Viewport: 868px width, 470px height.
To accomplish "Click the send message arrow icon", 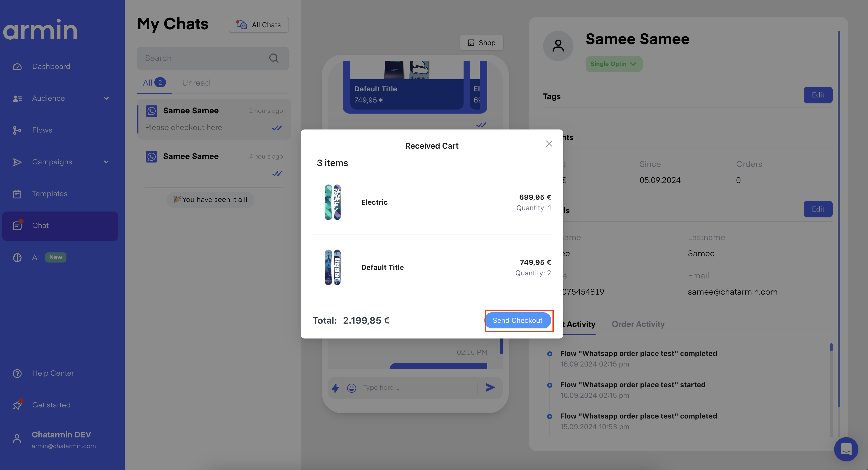I will point(490,387).
